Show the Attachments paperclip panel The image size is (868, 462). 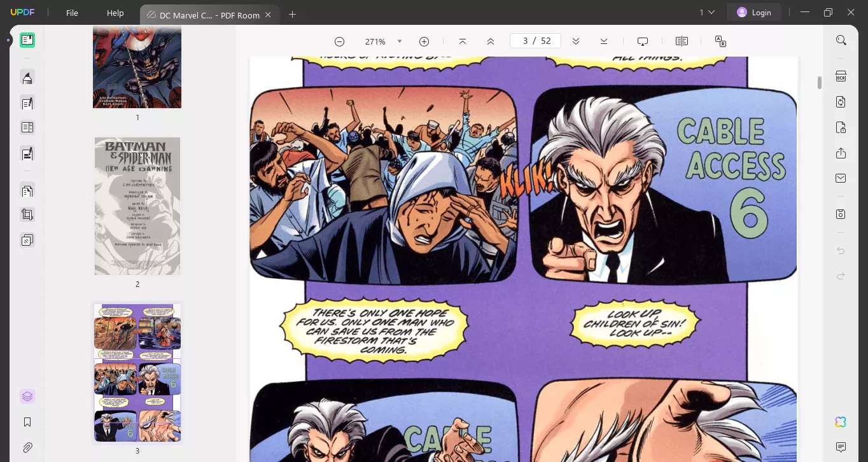pos(27,447)
